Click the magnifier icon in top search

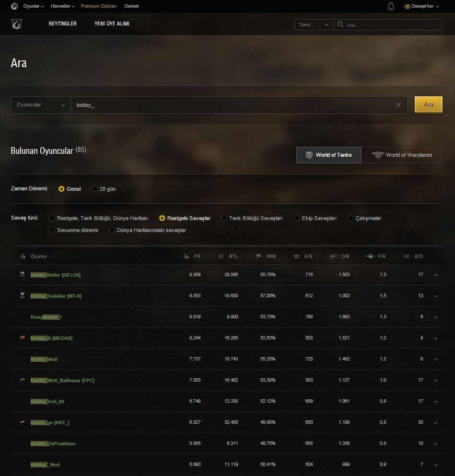coord(340,24)
